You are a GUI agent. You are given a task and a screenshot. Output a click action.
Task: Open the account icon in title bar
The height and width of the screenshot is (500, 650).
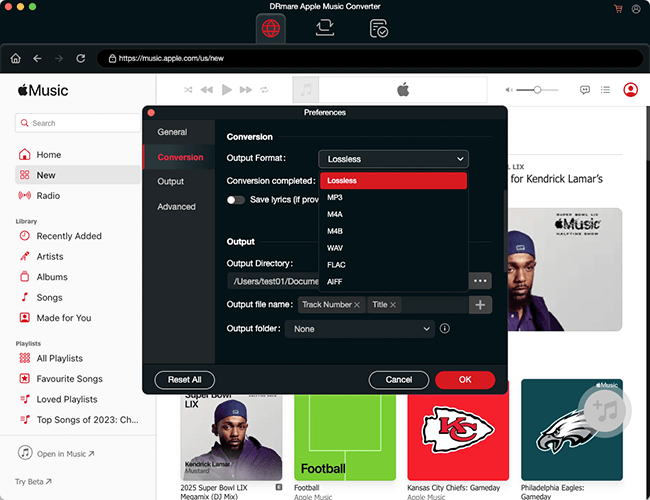coord(636,9)
